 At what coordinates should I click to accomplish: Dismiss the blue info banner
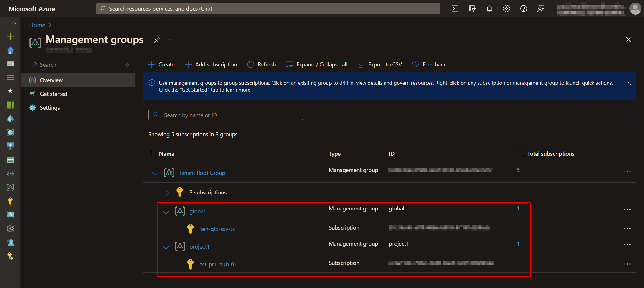(x=629, y=83)
